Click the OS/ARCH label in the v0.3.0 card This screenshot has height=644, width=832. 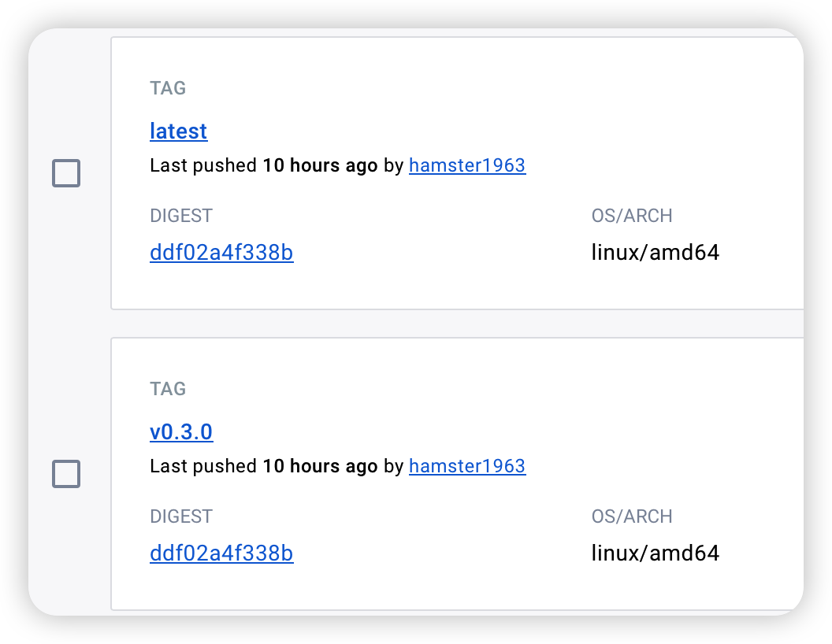(632, 516)
